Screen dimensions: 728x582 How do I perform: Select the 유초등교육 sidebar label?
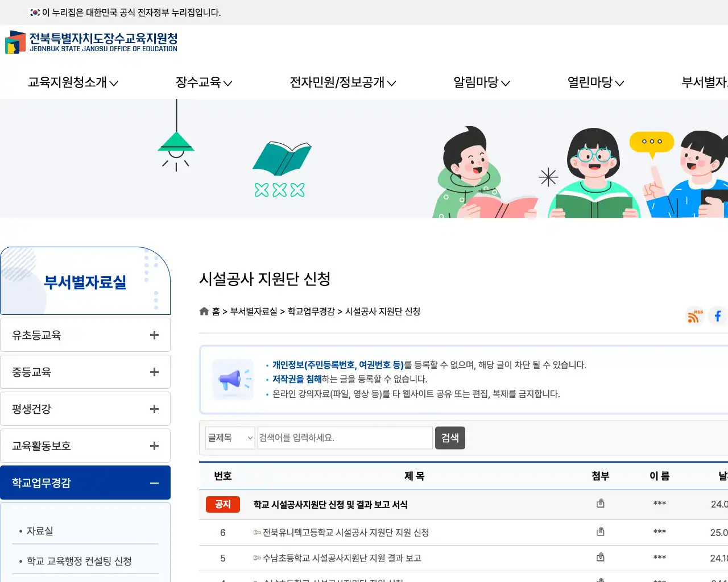click(36, 335)
